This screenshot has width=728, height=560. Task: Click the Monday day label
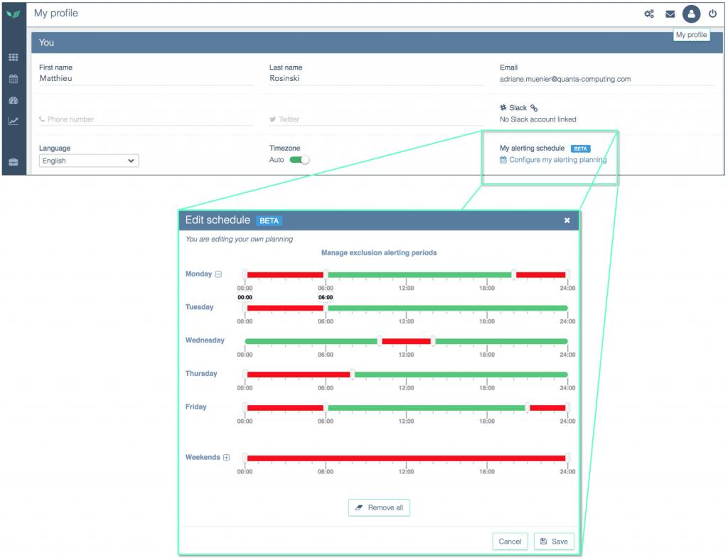pos(199,274)
